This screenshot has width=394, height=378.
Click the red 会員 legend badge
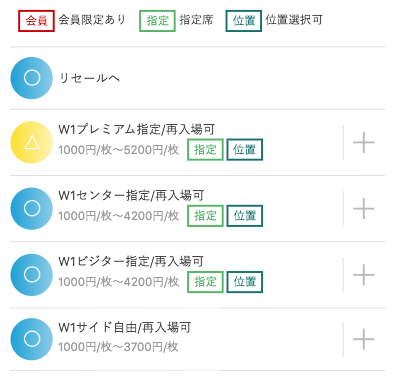coord(36,21)
